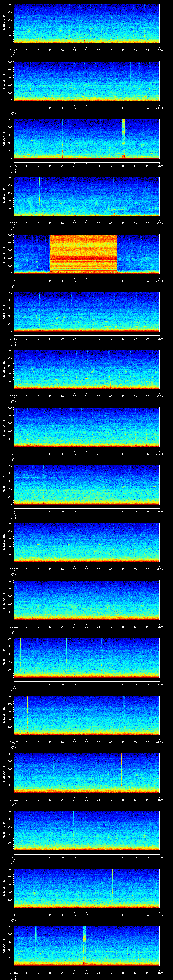Click the 10:31:00 start time label

[13, 166]
